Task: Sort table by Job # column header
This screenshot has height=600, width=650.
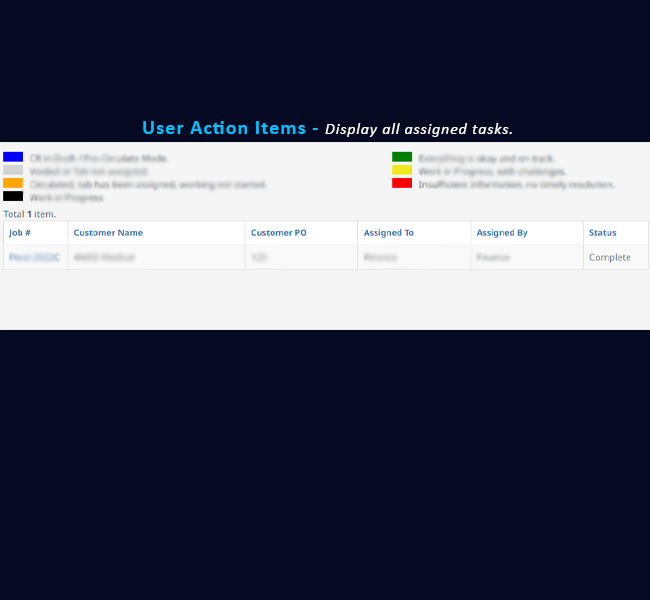Action: coord(20,233)
